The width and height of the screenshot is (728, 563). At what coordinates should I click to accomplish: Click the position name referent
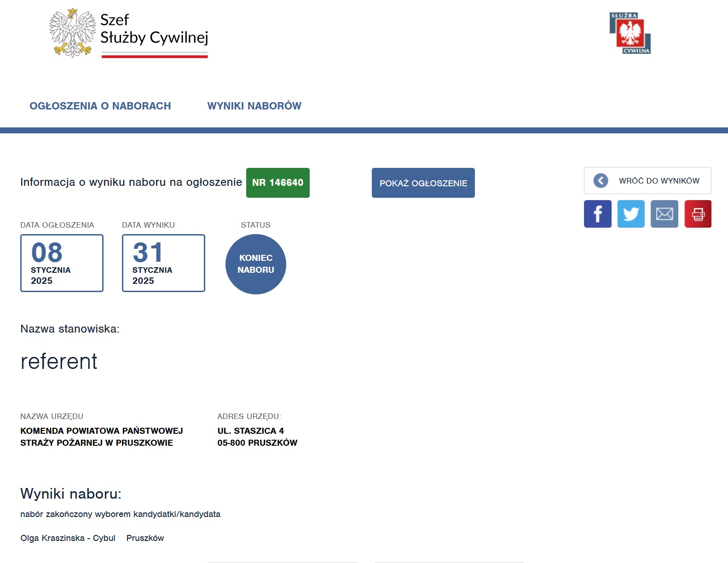click(59, 362)
